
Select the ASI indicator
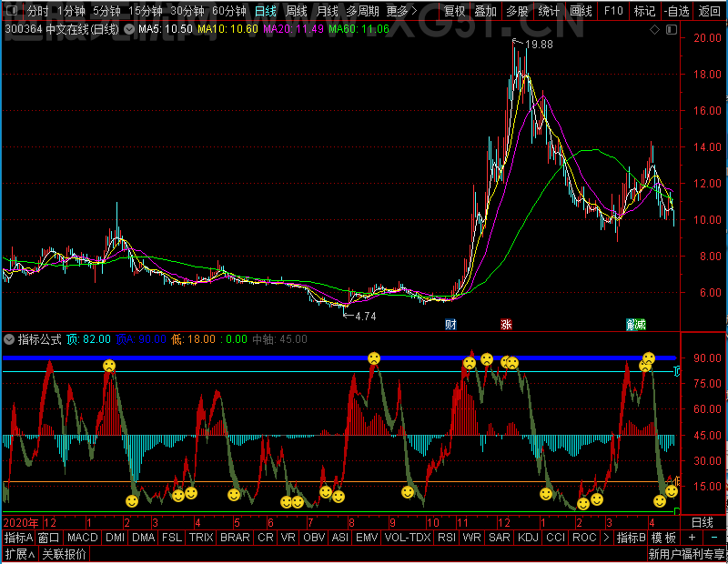click(x=340, y=538)
